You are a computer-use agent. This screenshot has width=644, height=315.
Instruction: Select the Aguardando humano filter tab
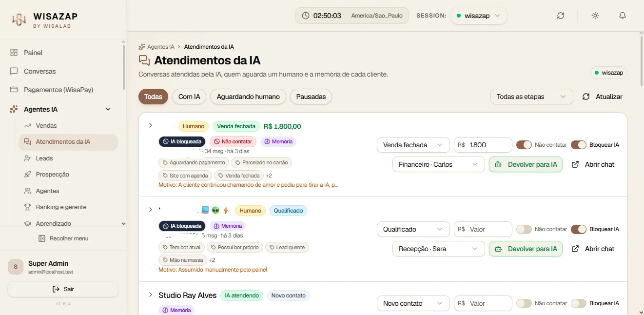tap(248, 97)
